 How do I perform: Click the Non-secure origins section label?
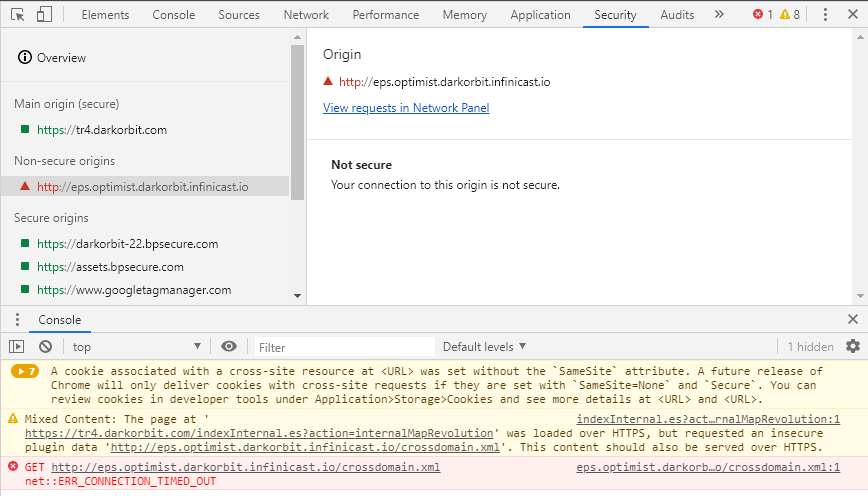[64, 161]
